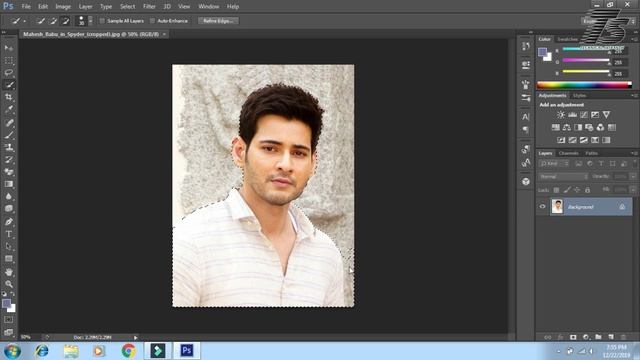The height and width of the screenshot is (360, 640).
Task: Select the History Brush tool
Action: coord(9,159)
